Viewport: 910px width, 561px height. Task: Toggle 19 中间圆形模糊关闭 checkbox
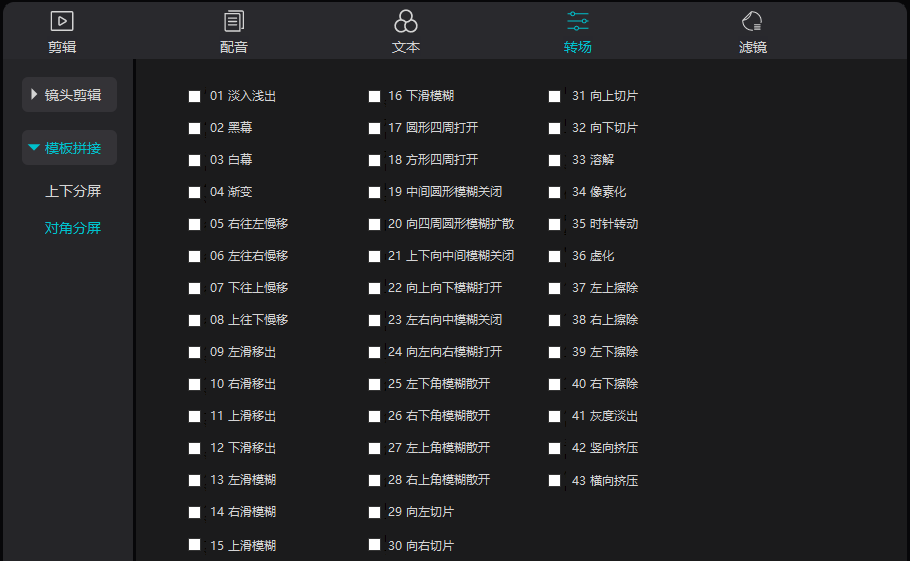pos(374,192)
